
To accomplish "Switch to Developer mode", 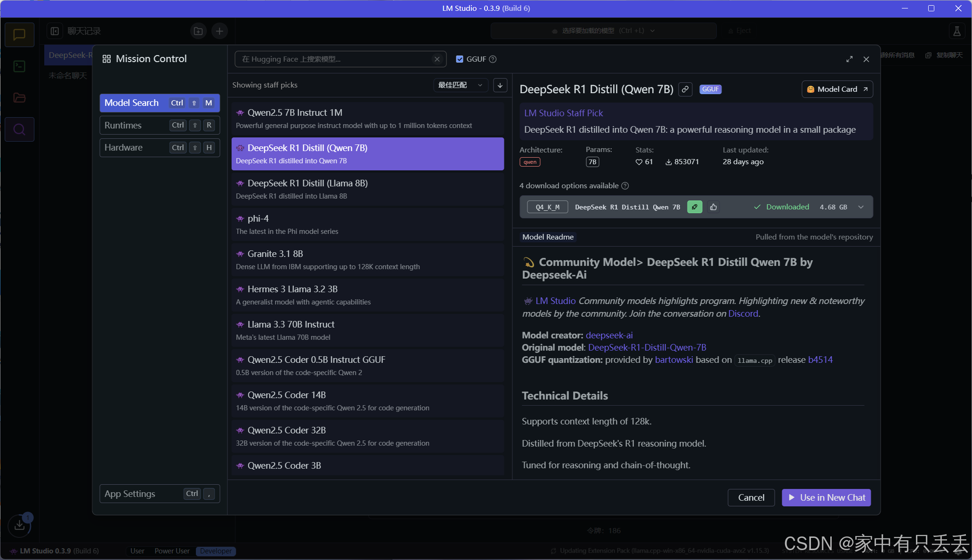I will (216, 551).
